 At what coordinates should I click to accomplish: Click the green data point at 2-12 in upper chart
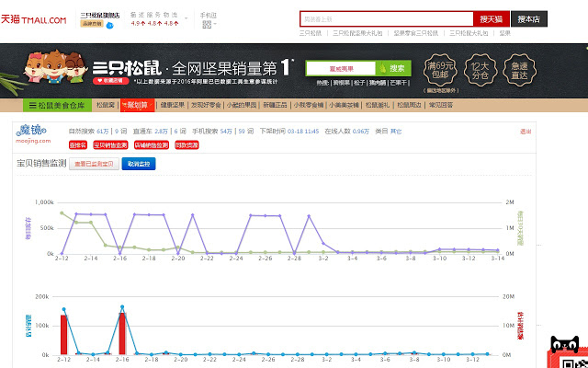62,213
